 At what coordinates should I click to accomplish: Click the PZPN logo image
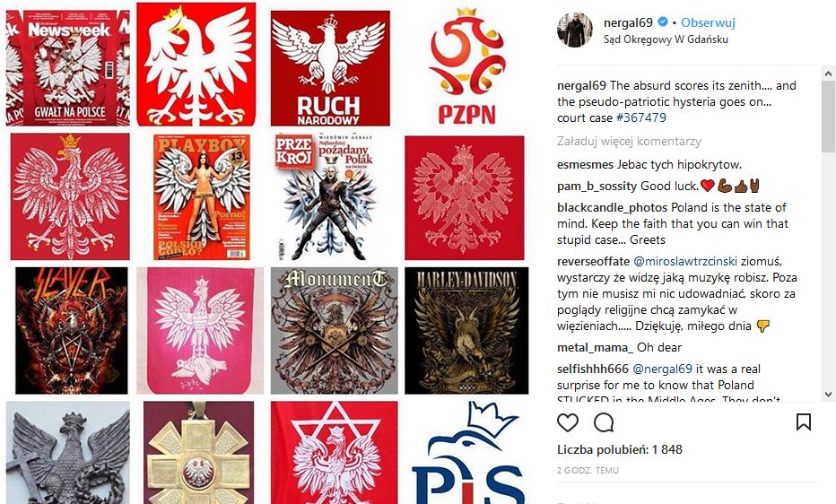[x=466, y=66]
